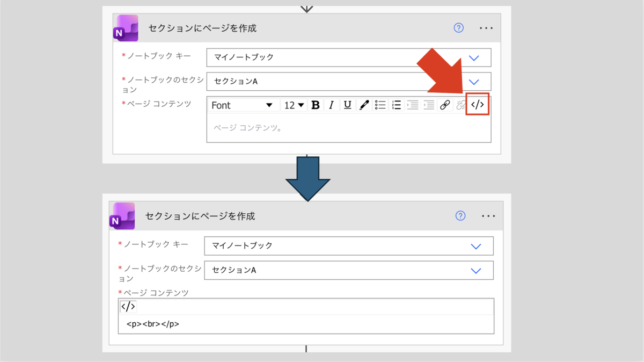This screenshot has width=644, height=362.
Task: Open help for the upper OneNote action
Action: [x=458, y=28]
